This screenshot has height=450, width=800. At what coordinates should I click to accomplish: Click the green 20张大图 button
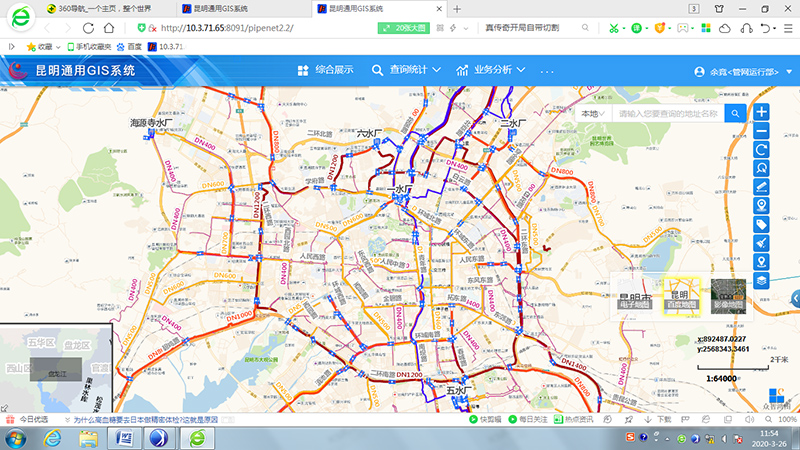click(404, 28)
